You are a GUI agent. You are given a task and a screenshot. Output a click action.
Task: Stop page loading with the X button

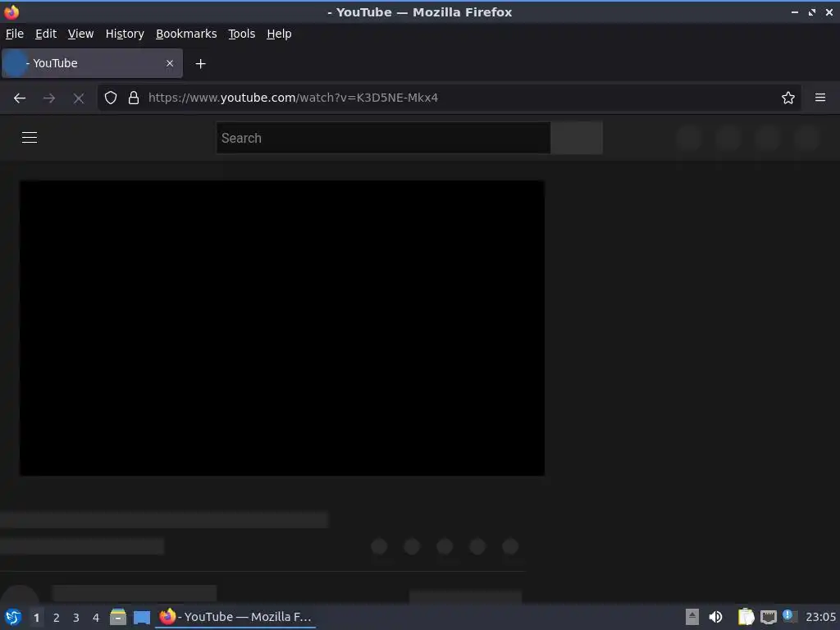[79, 98]
